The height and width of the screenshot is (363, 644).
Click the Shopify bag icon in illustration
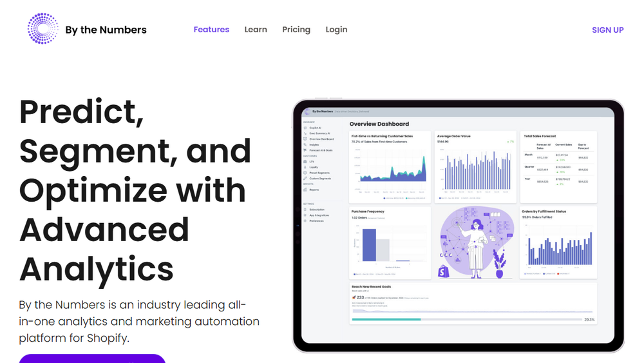[443, 271]
